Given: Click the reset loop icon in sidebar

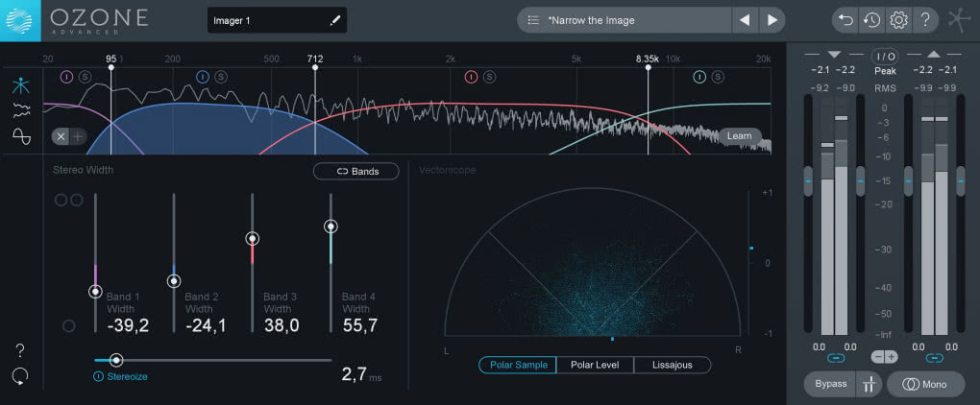Looking at the screenshot, I should click(x=20, y=375).
